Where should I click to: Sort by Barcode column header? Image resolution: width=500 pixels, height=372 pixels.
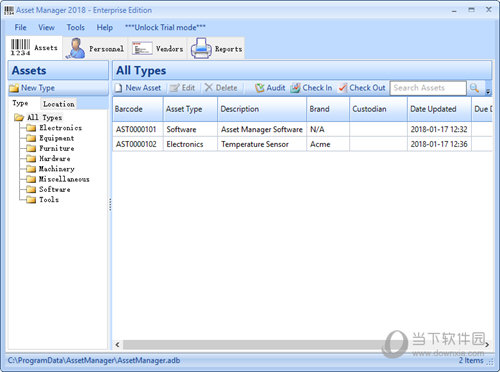138,109
